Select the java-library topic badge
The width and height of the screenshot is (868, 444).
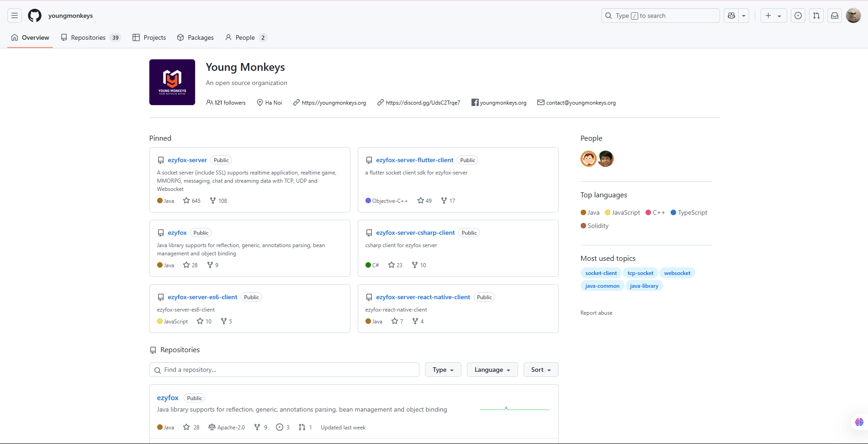click(x=644, y=285)
